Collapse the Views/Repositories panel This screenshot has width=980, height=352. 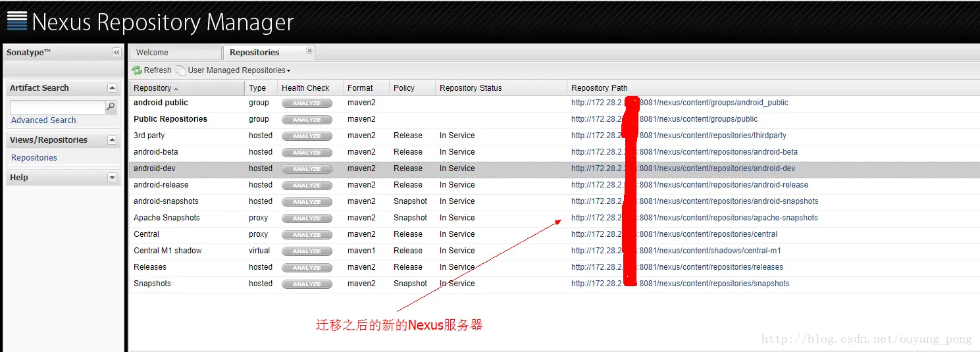tap(112, 139)
